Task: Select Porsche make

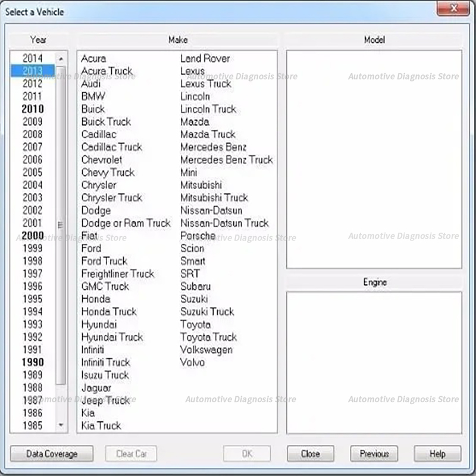Action: (198, 236)
